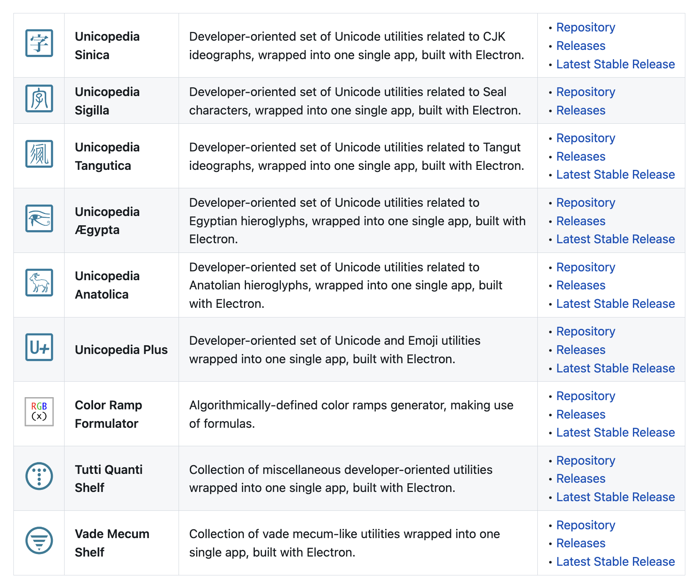Open Unicopedia Sigilla Releases link
Viewport: 700px width, 588px height.
tap(581, 110)
